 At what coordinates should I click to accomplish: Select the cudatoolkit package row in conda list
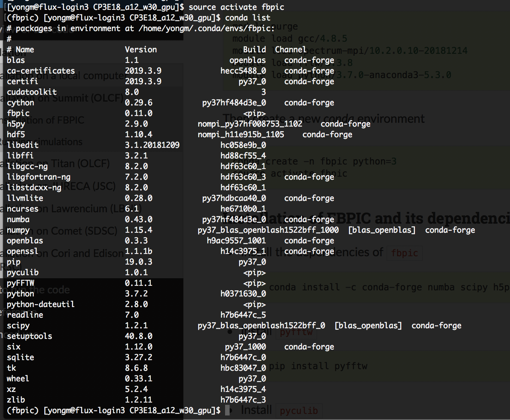[32, 92]
